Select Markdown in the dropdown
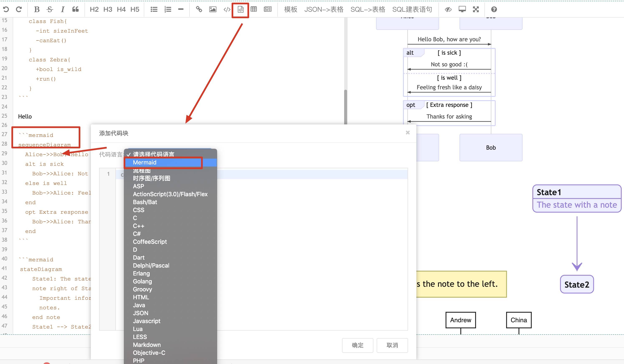Screen dimensions: 624x364 [x=170, y=345]
